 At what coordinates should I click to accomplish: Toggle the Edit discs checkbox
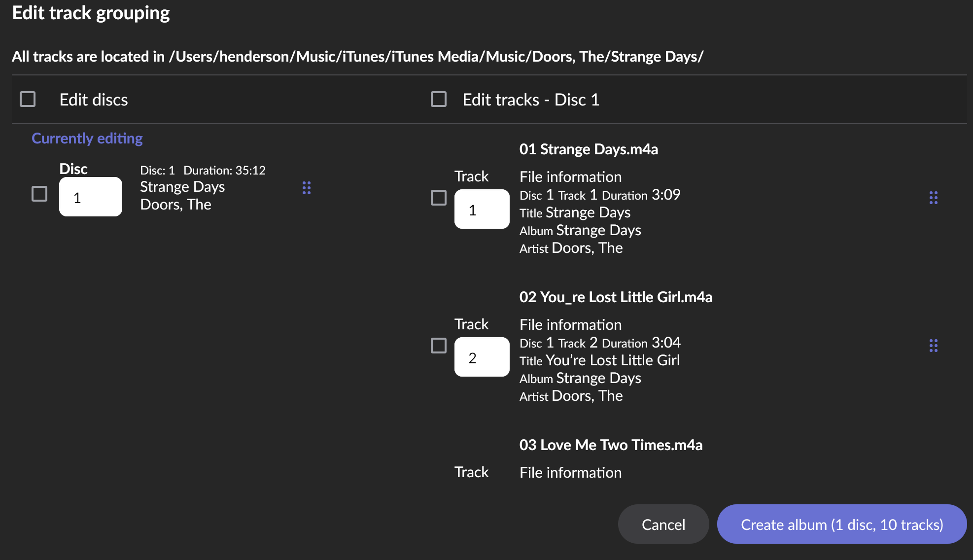point(28,99)
